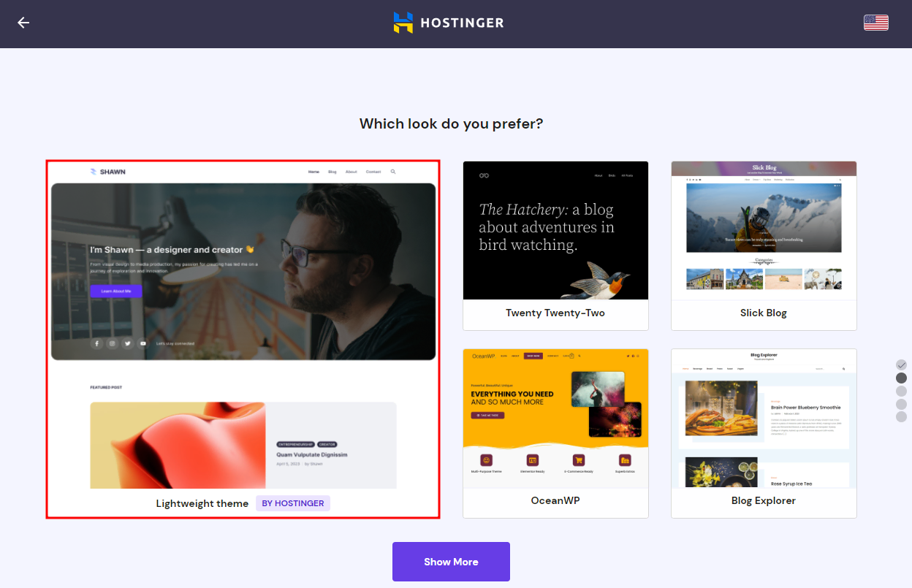Image resolution: width=912 pixels, height=588 pixels.
Task: Click the shopping cart icon in OceanWP preview
Action: pos(579,460)
